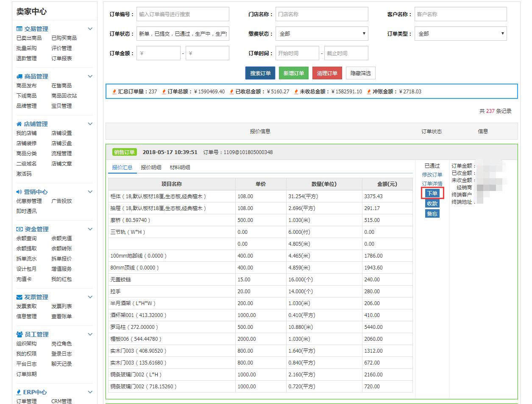The width and height of the screenshot is (532, 404).
Task: Collapse the 店铺管理 section chevron
Action: pos(90,124)
